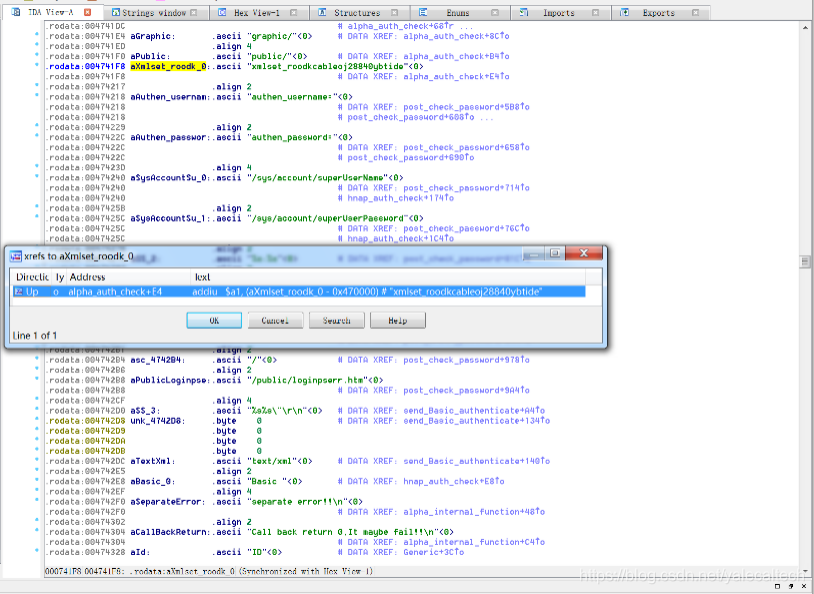Switch to the Imports tab
The height and width of the screenshot is (594, 814).
point(559,12)
